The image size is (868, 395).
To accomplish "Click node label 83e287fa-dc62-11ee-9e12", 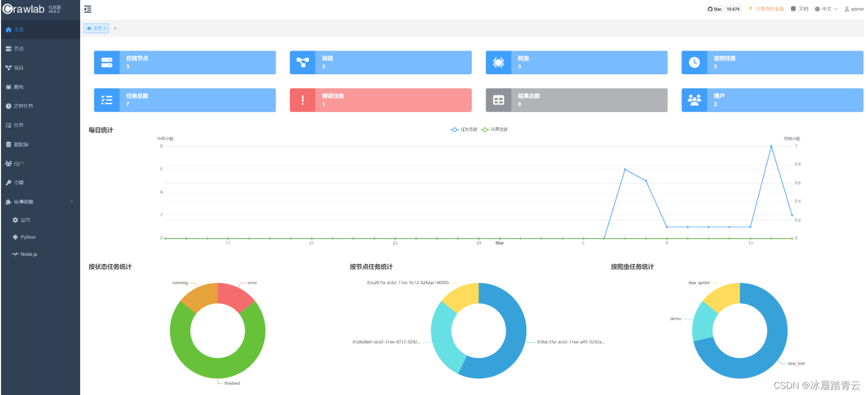I will point(408,283).
